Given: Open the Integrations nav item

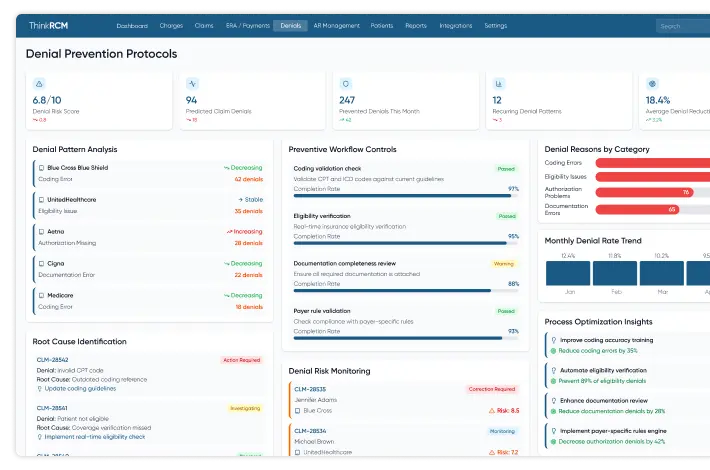Looking at the screenshot, I should tap(456, 26).
